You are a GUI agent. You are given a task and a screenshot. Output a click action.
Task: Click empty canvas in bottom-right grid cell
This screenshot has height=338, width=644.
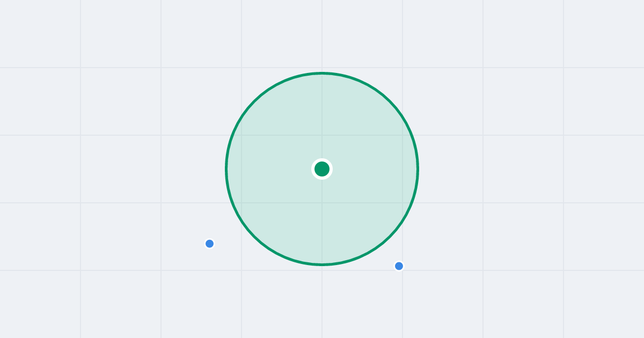(x=604, y=304)
